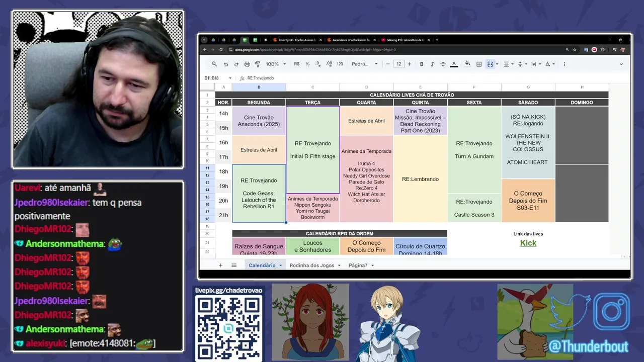Open merge cells options arrow
The height and width of the screenshot is (362, 644).
(x=497, y=64)
